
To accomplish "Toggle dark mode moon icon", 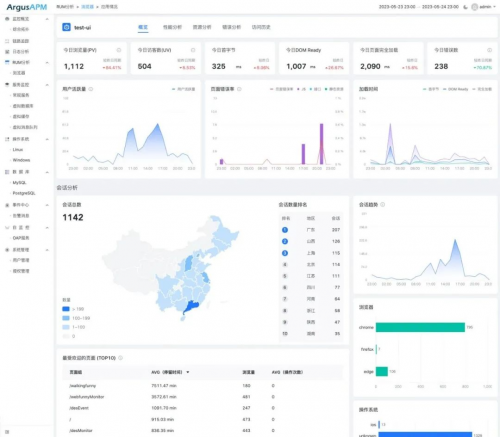I will [x=465, y=7].
